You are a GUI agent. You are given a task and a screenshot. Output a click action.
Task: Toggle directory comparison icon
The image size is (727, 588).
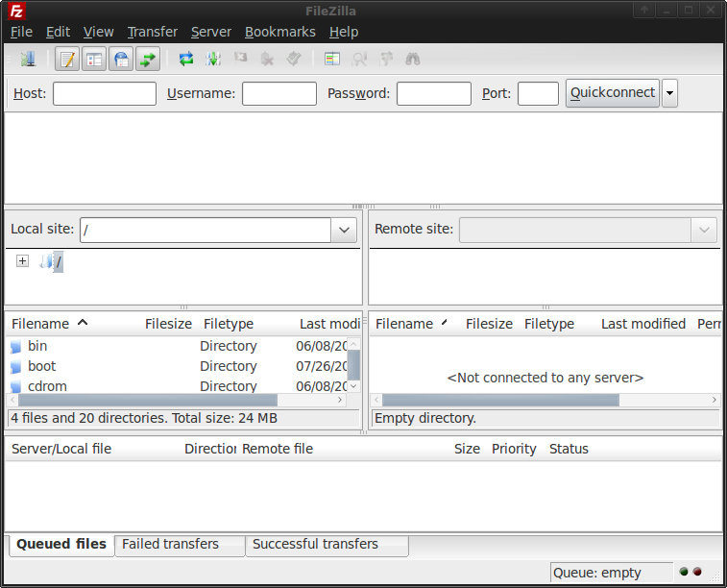tap(359, 59)
